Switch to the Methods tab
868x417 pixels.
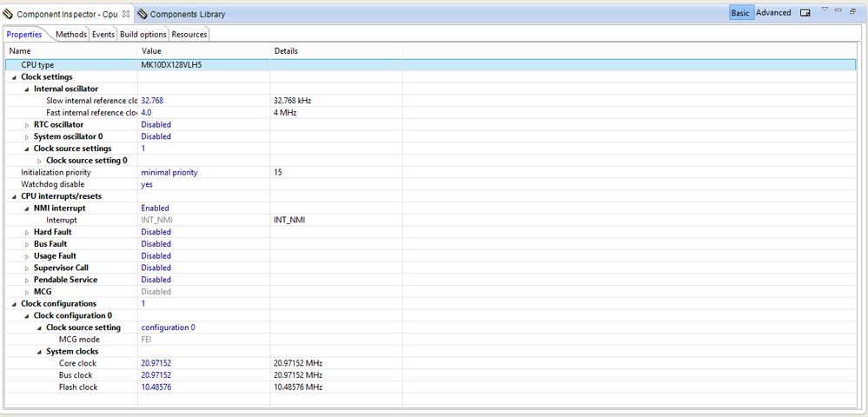point(71,35)
